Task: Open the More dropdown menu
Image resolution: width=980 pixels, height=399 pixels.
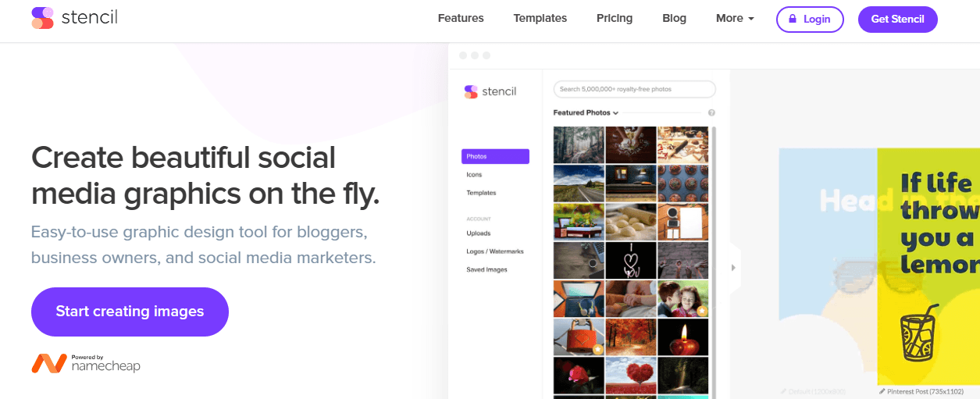Action: coord(735,19)
